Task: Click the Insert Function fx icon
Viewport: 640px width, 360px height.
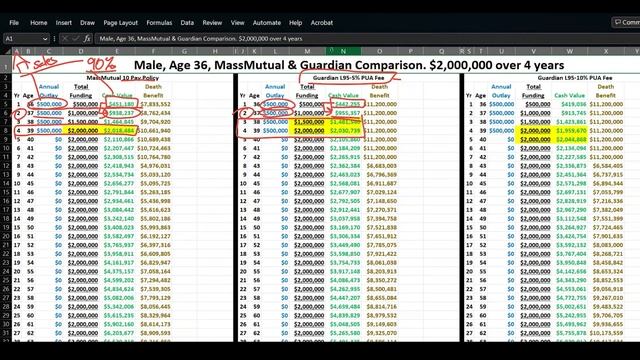Action: point(87,39)
